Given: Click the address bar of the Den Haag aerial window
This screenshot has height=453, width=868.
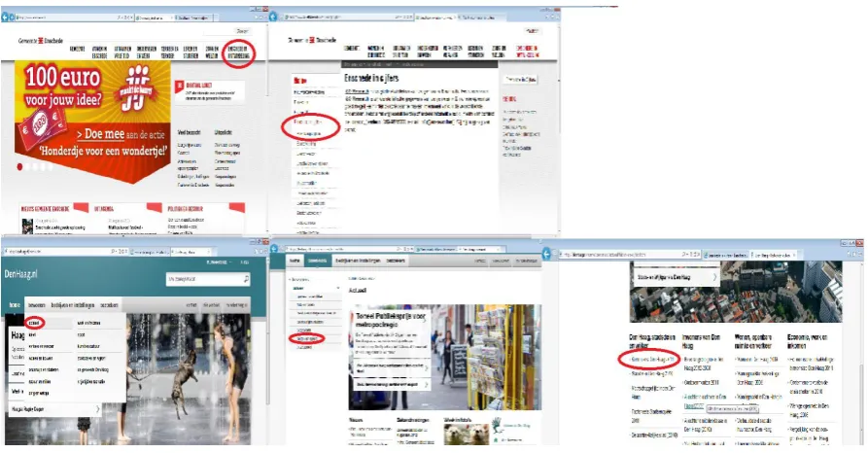Looking at the screenshot, I should 630,254.
